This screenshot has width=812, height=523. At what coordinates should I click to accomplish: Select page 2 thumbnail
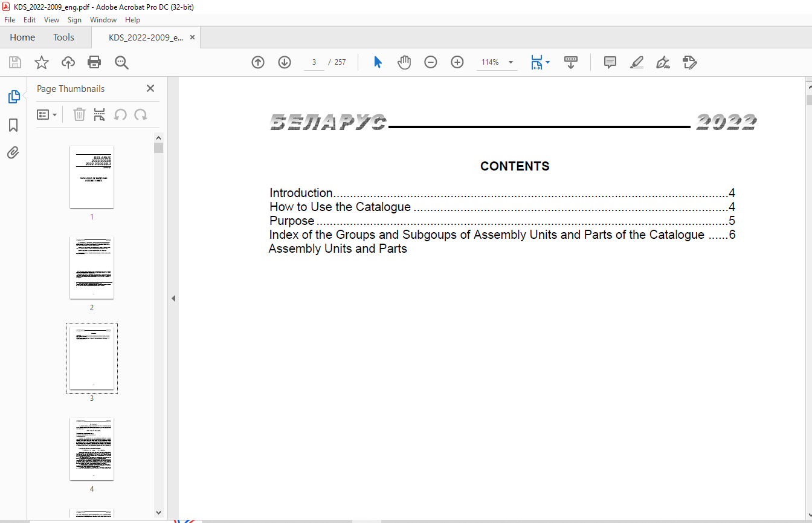(92, 268)
